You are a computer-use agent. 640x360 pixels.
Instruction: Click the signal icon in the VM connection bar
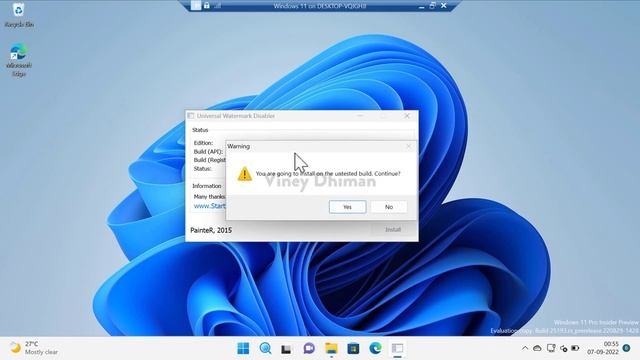tap(217, 5)
